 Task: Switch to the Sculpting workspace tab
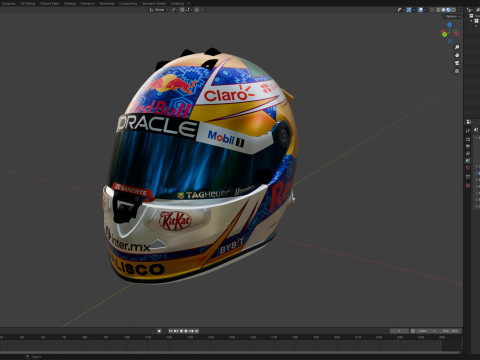(x=9, y=4)
